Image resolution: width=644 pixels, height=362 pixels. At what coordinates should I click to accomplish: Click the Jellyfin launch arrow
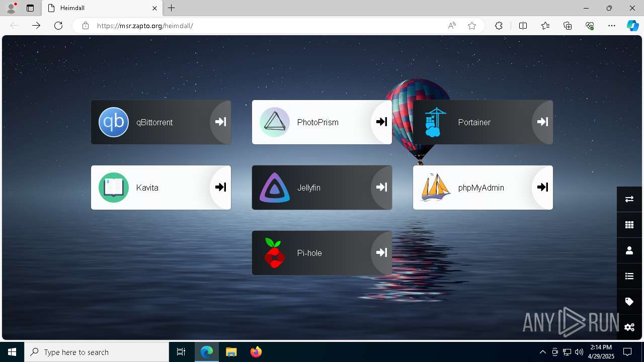[381, 187]
